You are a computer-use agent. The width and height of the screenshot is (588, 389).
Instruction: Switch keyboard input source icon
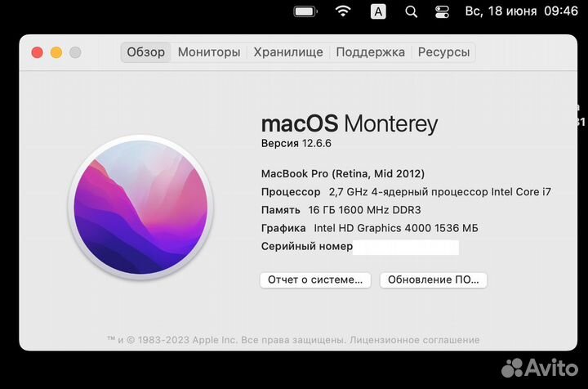pyautogui.click(x=378, y=11)
